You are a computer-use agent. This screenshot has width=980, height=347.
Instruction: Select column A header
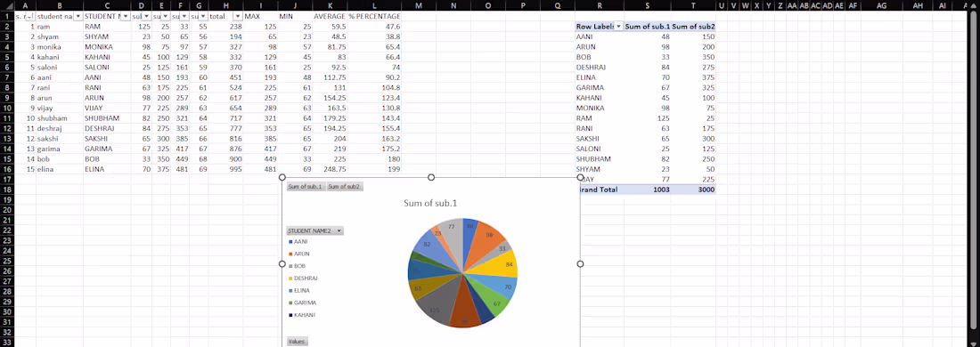tap(24, 5)
